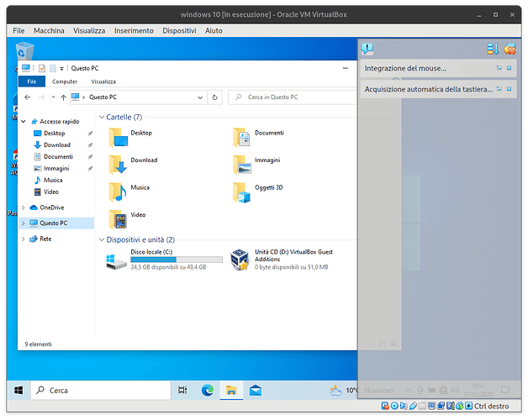
Task: Click the small icon left of close on Acquisizione automatica
Action: [x=499, y=89]
